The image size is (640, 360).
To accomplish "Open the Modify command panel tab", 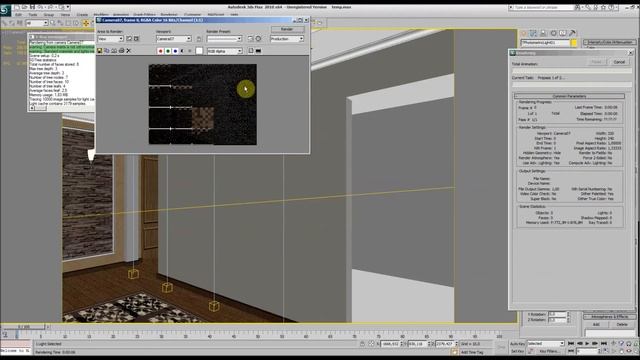I will click(533, 33).
